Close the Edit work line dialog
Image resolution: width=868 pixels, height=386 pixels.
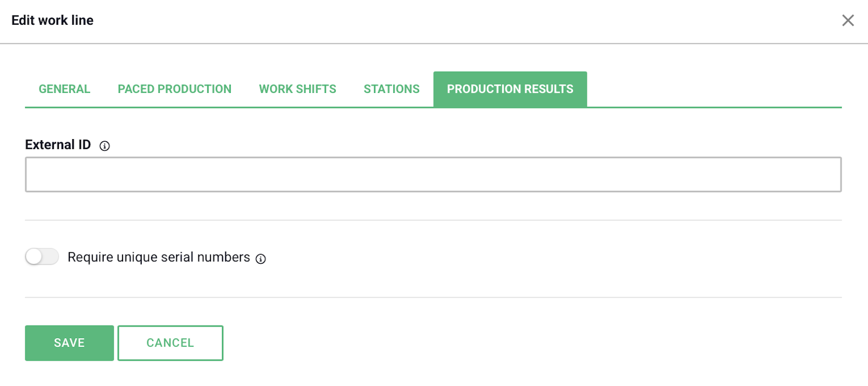click(x=848, y=20)
